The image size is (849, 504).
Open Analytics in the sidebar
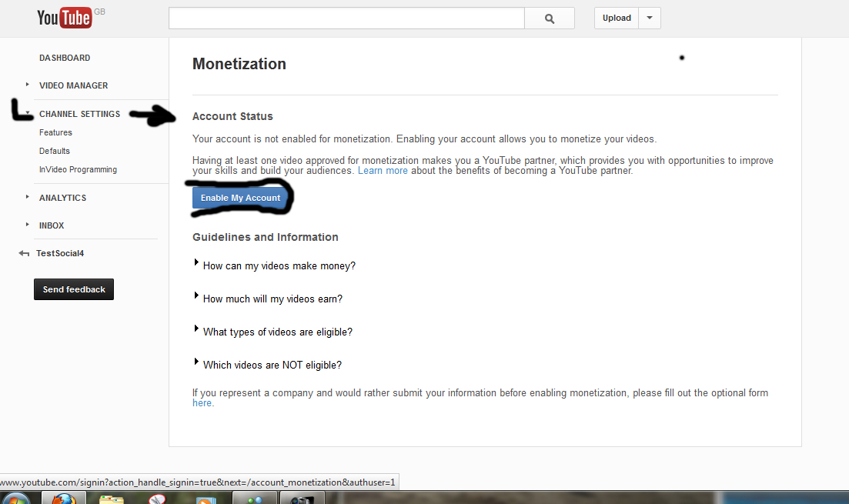62,198
